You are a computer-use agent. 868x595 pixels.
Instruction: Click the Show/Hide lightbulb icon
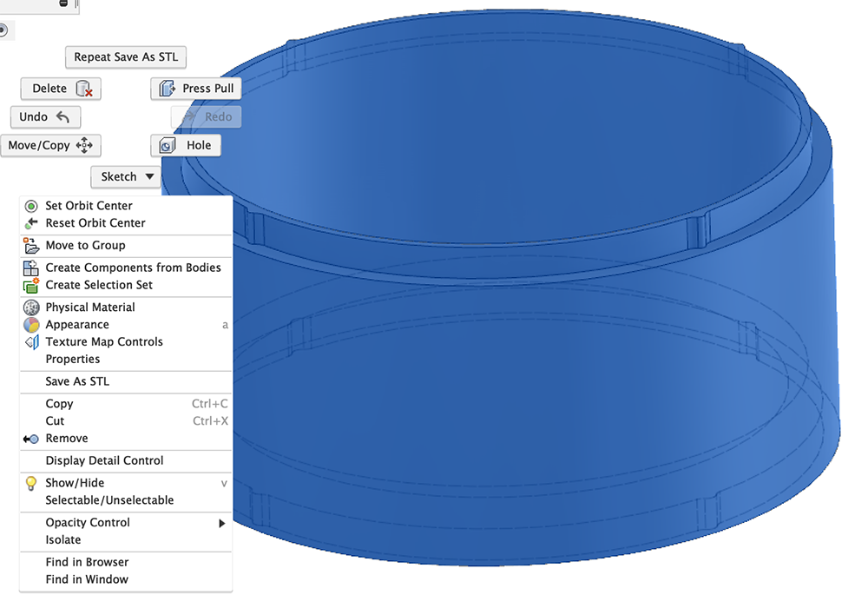tap(31, 483)
